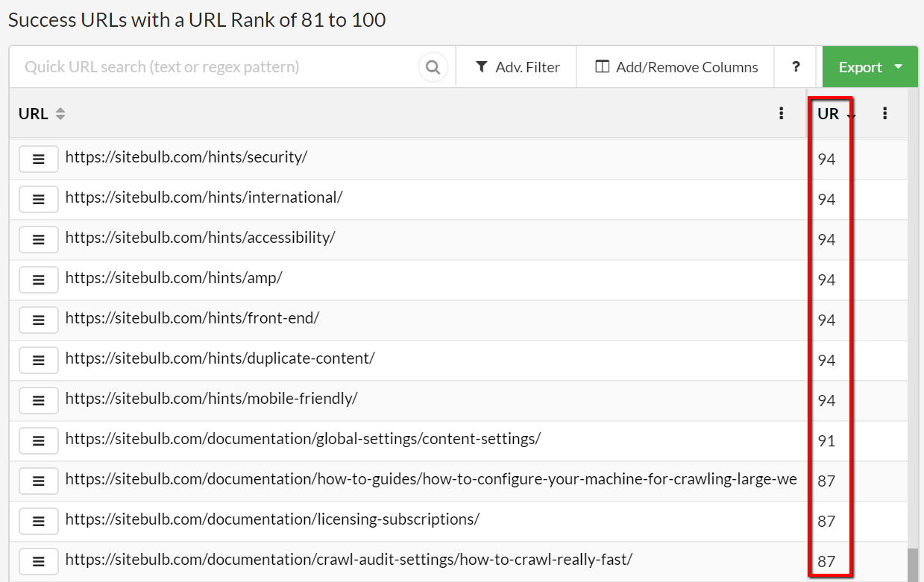Open row menu for hints/front-end URL
Screen dimensions: 924x582
pyautogui.click(x=39, y=320)
